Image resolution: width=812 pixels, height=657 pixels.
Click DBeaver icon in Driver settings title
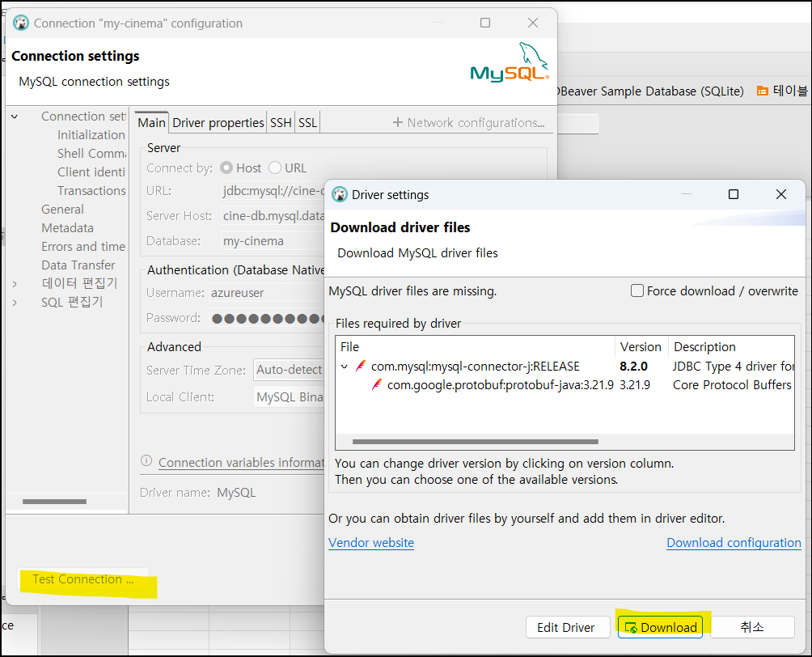[x=339, y=195]
